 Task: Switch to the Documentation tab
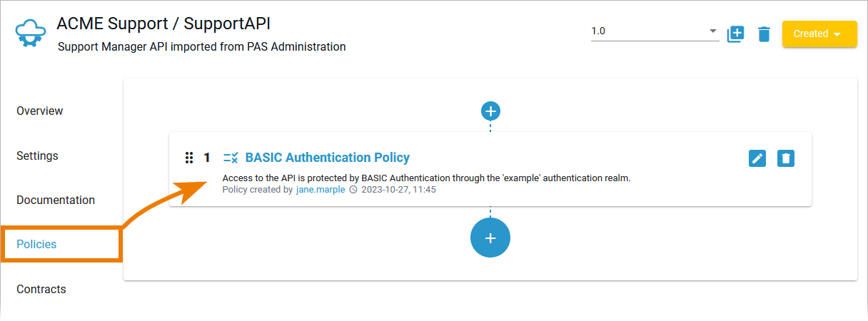(x=56, y=200)
